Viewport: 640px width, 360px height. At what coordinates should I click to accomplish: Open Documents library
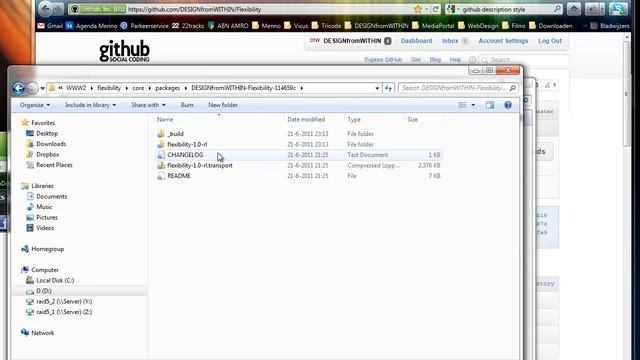51,196
